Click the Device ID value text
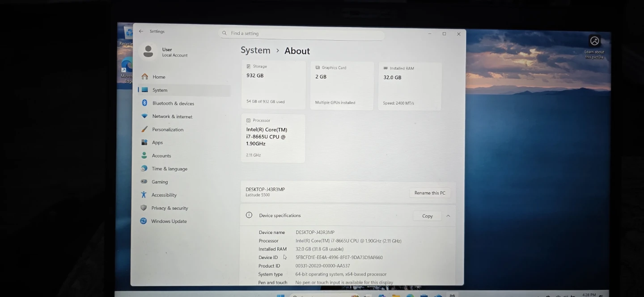Image resolution: width=644 pixels, height=297 pixels. 339,257
